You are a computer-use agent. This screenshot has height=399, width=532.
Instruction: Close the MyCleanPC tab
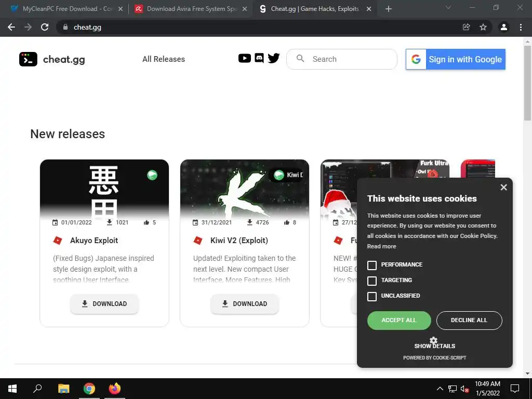click(x=120, y=9)
